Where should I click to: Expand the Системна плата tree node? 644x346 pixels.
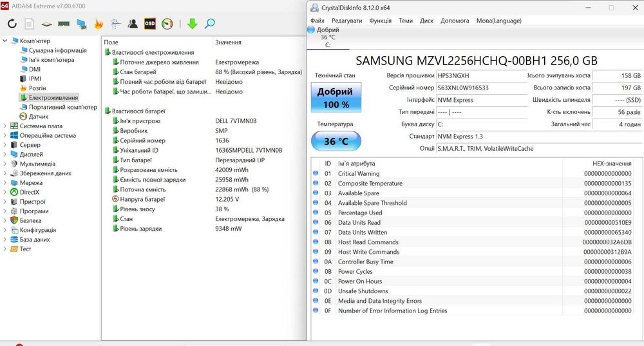click(5, 126)
